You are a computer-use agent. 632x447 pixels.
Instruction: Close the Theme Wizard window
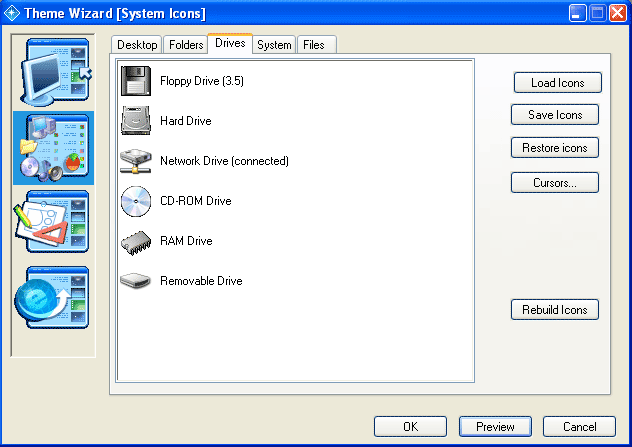(x=618, y=13)
